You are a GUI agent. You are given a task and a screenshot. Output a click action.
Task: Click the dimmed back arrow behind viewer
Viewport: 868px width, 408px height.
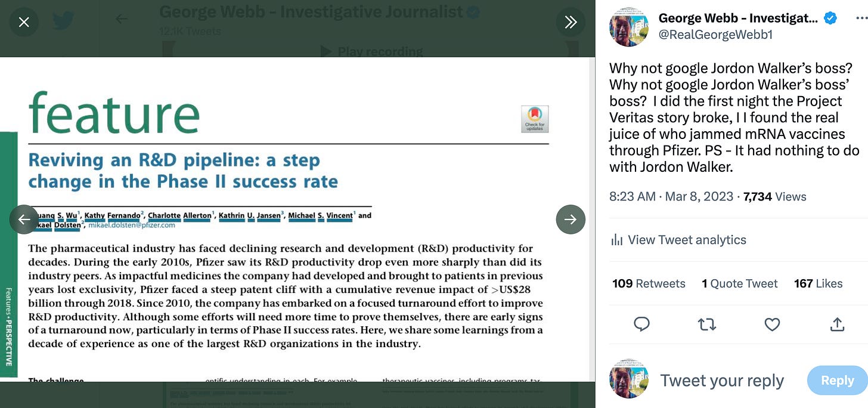(122, 19)
